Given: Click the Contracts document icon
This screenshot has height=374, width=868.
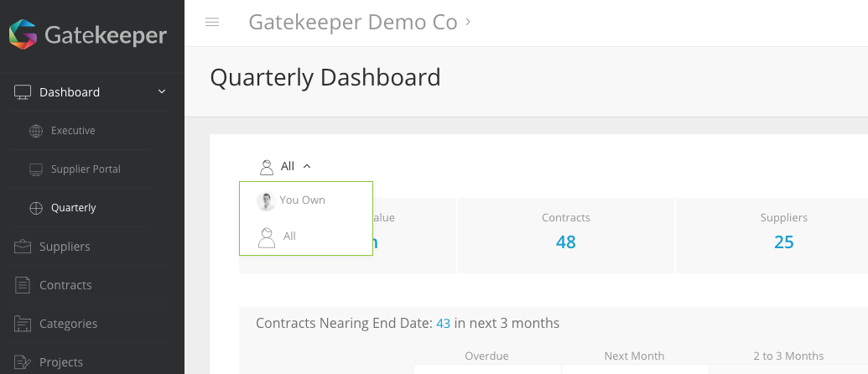Looking at the screenshot, I should pyautogui.click(x=23, y=285).
